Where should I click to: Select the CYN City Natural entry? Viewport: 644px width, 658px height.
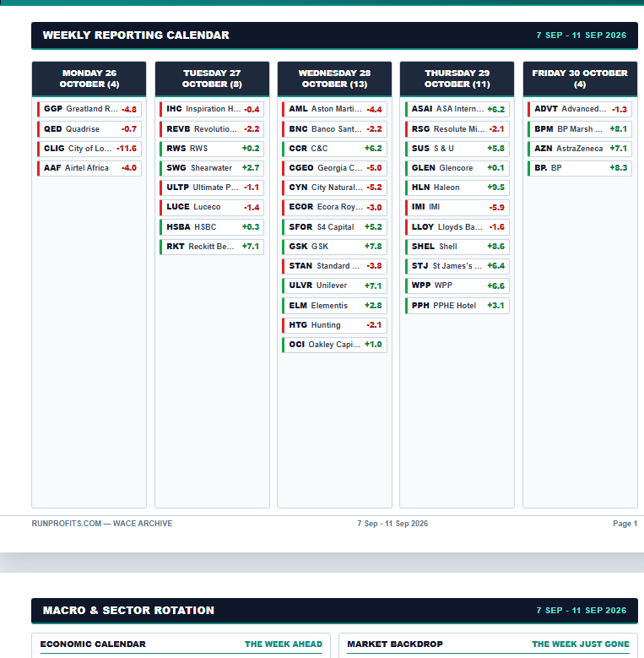tap(334, 188)
